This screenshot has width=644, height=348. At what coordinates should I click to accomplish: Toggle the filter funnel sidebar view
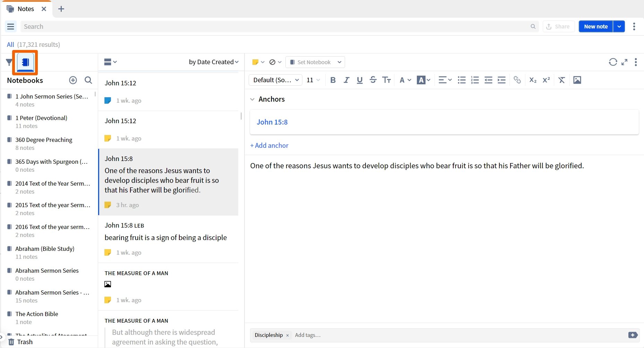tap(9, 62)
